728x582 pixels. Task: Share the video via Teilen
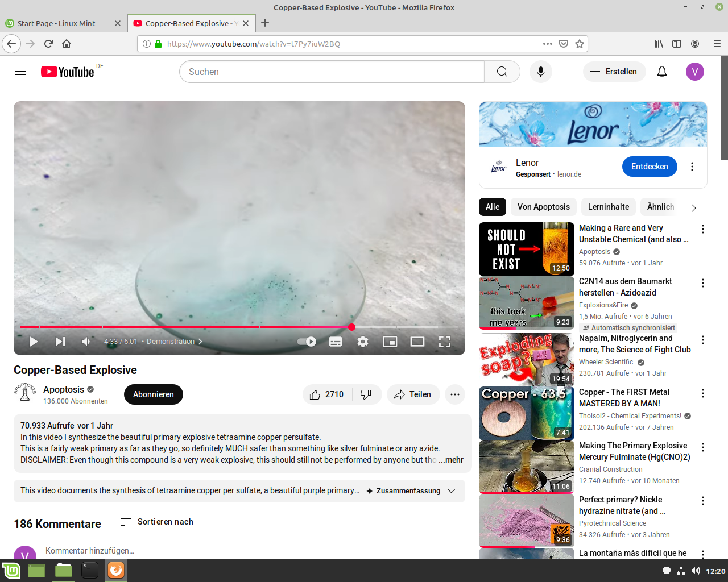[x=413, y=394]
